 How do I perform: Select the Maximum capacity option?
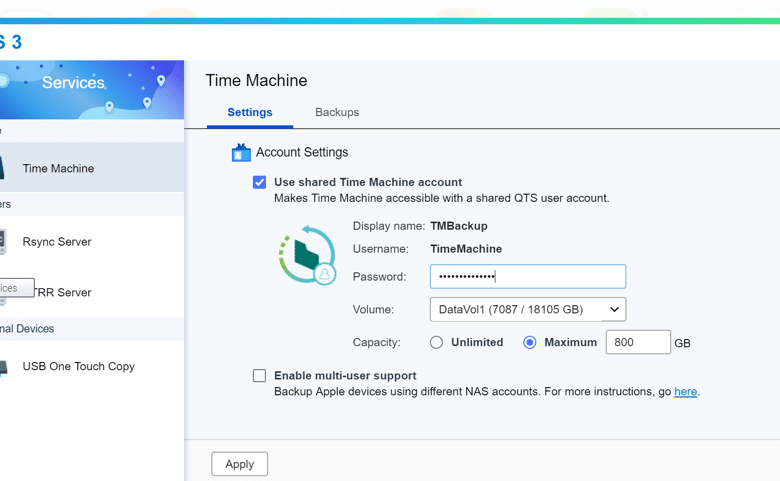530,342
